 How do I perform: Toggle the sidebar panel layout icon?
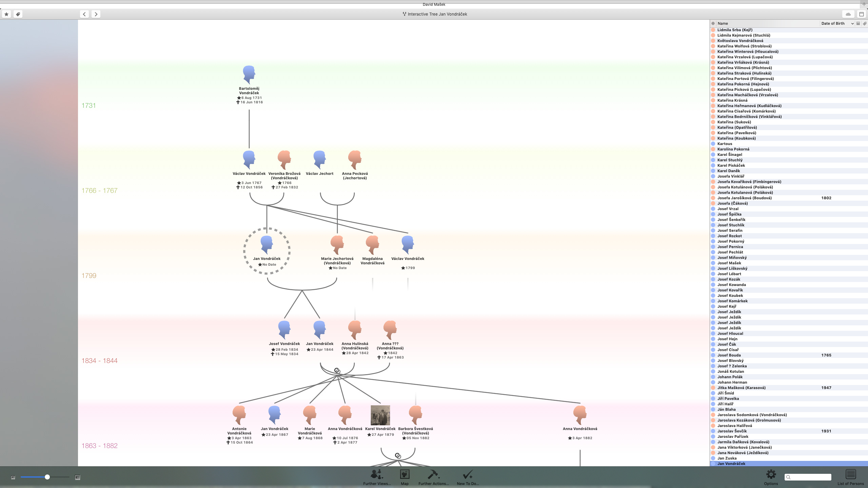point(861,14)
